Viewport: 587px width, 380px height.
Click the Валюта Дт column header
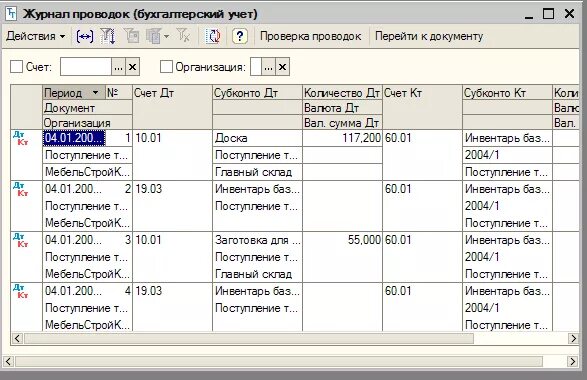pyautogui.click(x=342, y=108)
